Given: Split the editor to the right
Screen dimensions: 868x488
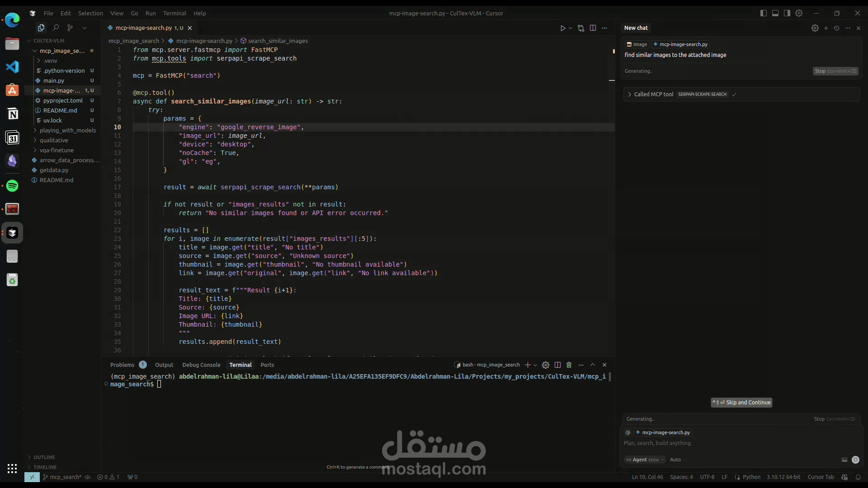Looking at the screenshot, I should pyautogui.click(x=593, y=28).
